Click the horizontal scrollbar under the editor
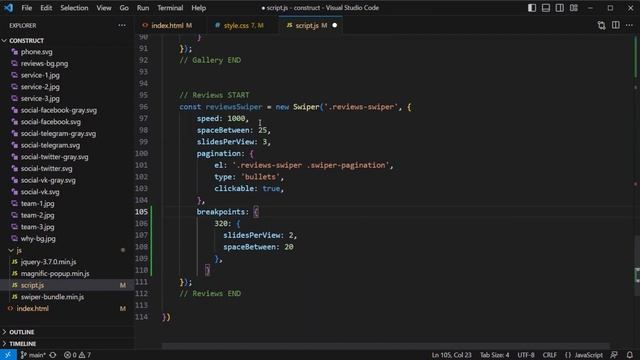This screenshot has height=360, width=640. 385,346
